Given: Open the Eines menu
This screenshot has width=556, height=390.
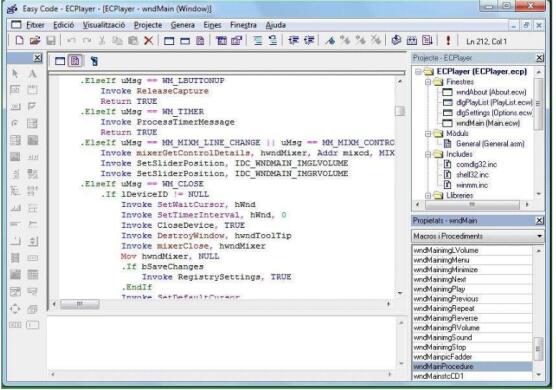Looking at the screenshot, I should pos(212,25).
